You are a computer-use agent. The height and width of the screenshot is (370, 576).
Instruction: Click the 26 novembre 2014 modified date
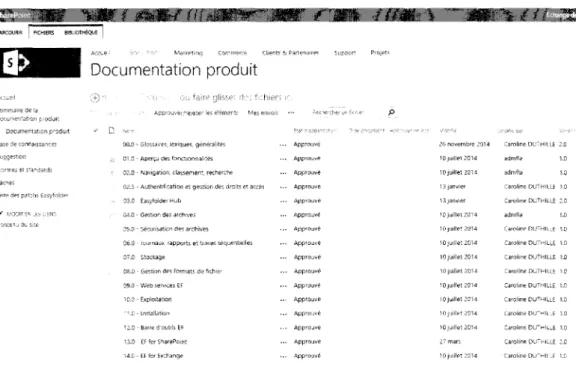tap(464, 144)
